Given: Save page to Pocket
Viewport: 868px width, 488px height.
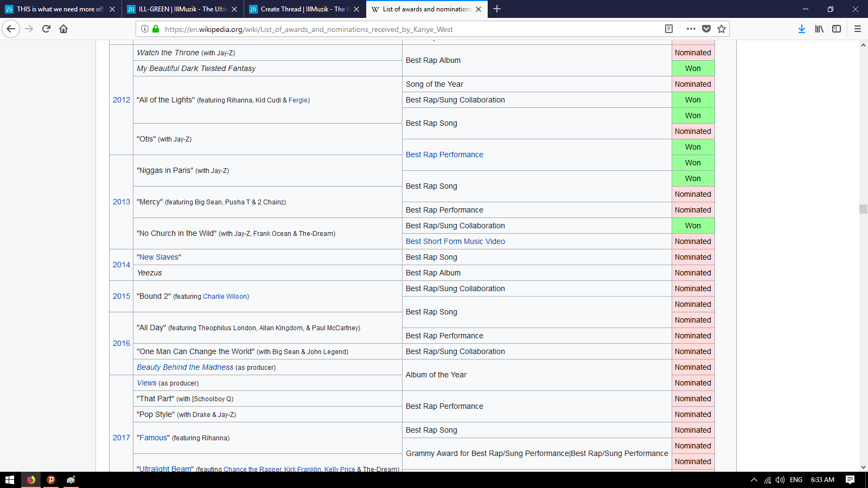Looking at the screenshot, I should click(x=706, y=29).
